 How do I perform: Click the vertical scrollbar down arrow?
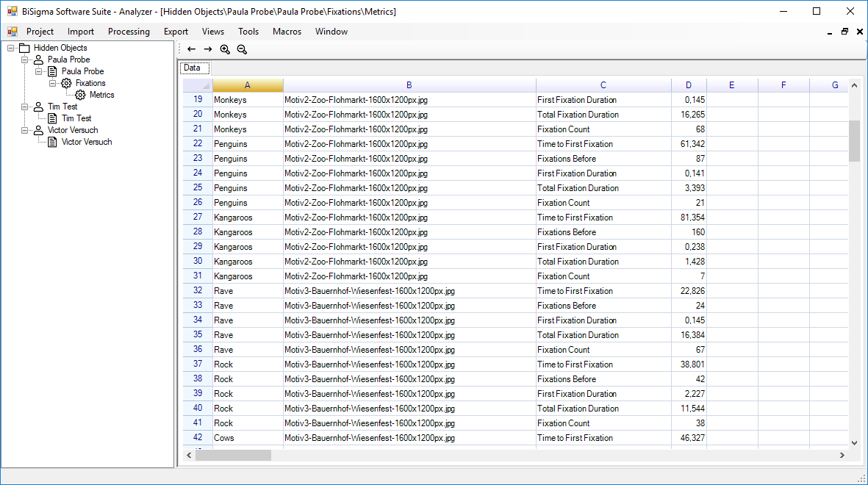[x=854, y=442]
